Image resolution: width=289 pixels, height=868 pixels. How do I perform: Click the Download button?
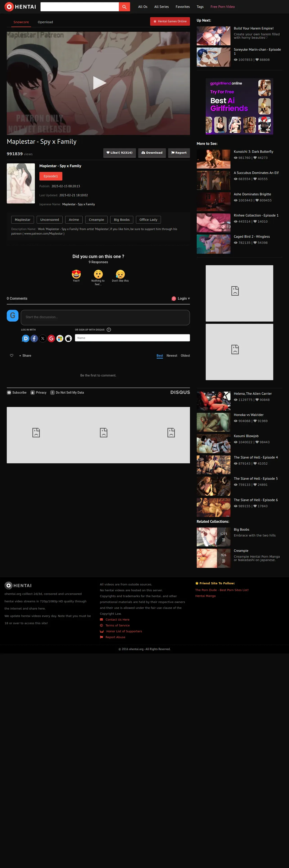click(152, 153)
